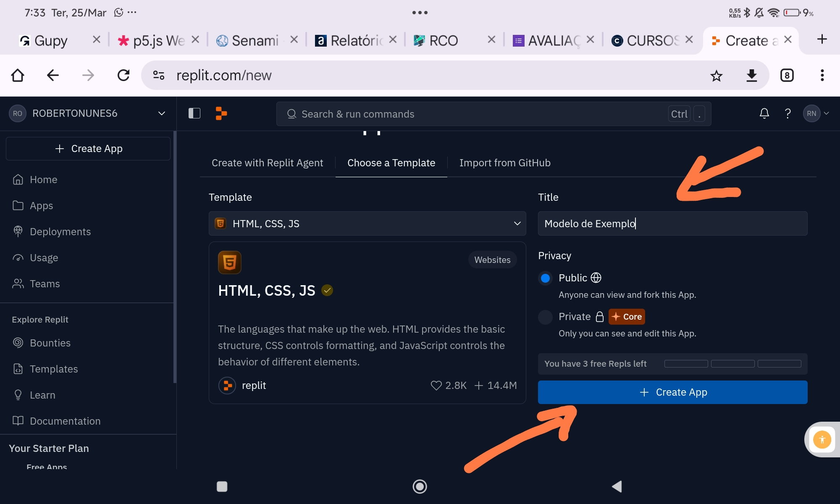Viewport: 840px width, 504px height.
Task: Toggle the sidebar panel icon
Action: pyautogui.click(x=194, y=113)
